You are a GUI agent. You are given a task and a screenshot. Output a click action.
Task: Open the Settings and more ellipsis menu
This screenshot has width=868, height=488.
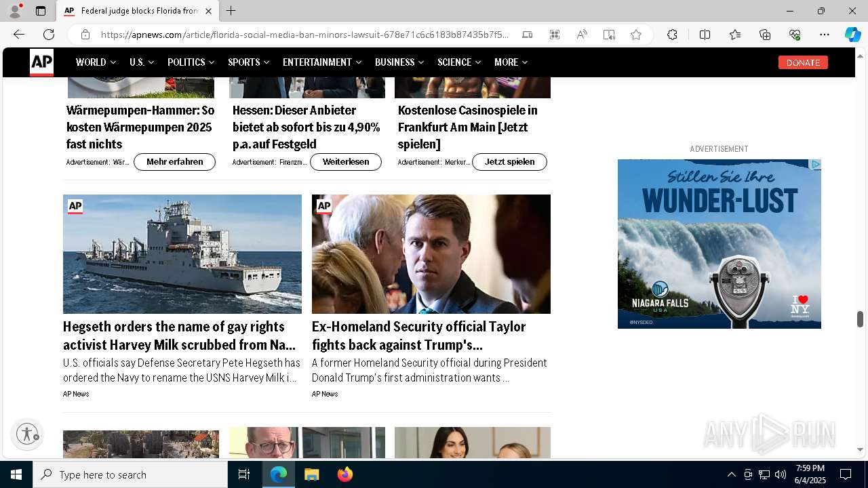click(825, 35)
